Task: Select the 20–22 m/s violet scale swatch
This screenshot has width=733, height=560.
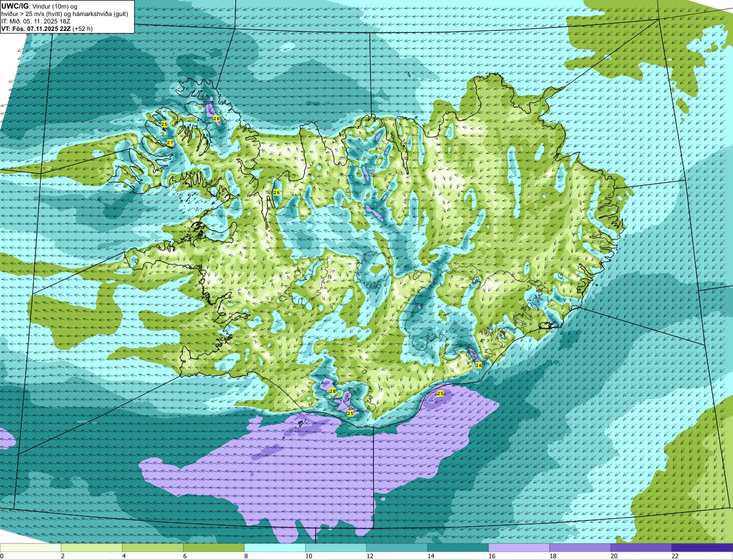Action: pyautogui.click(x=641, y=547)
